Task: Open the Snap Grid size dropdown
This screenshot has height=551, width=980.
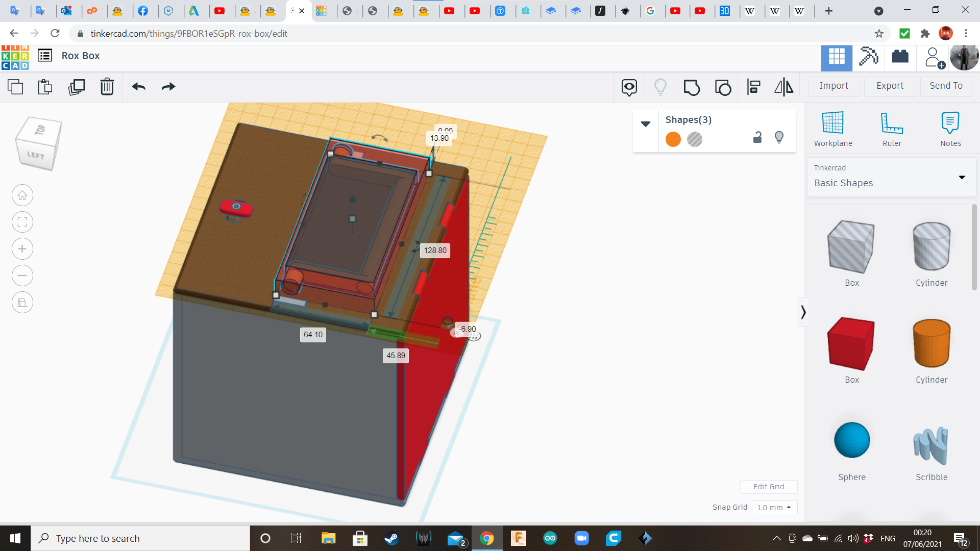Action: (774, 507)
